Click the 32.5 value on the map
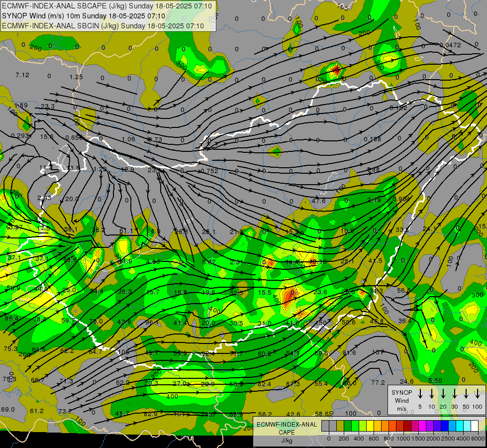The image size is (487, 448). pyautogui.click(x=236, y=293)
